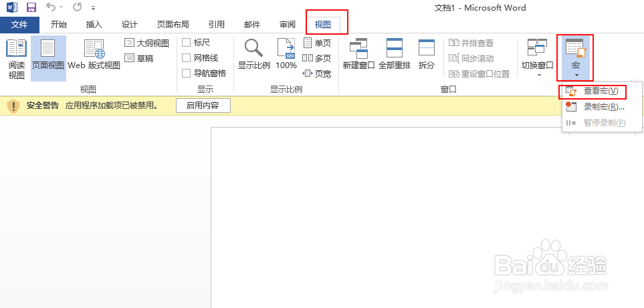This screenshot has height=308, width=644.
Task: Open the 宏 macros dropdown
Action: pyautogui.click(x=575, y=58)
